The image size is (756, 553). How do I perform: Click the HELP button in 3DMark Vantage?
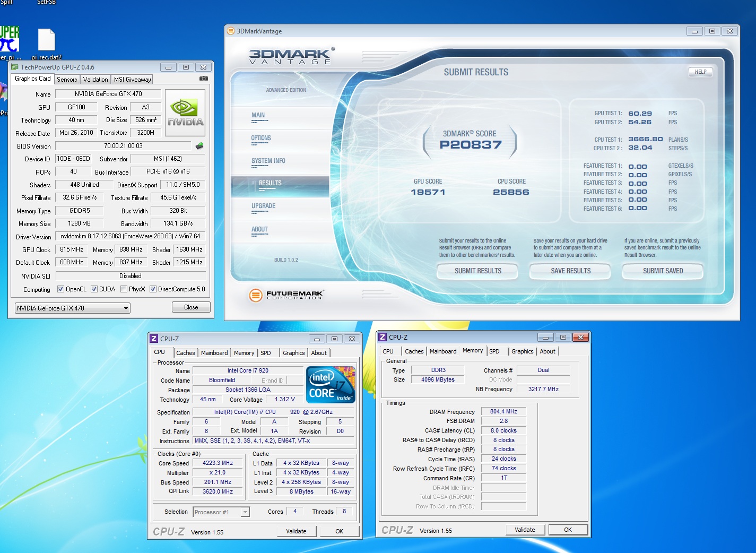pos(700,72)
